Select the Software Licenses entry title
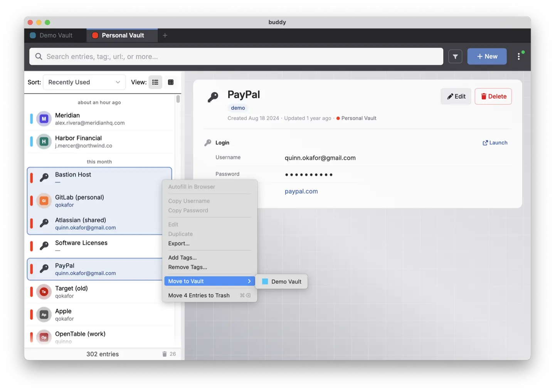The height and width of the screenshot is (392, 555). click(81, 243)
